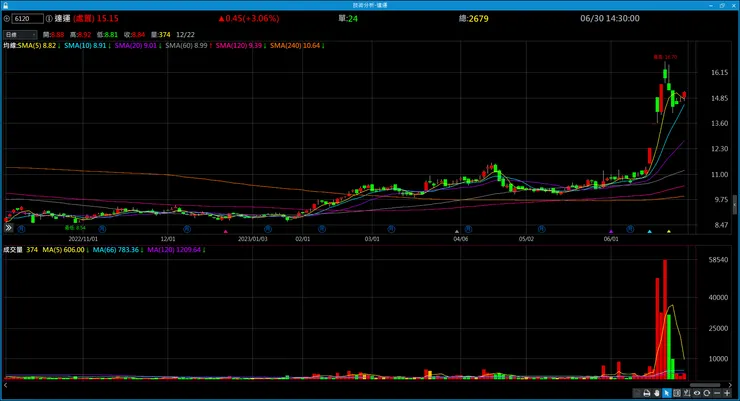Click the MA(120) 1209.64 volume average label

click(x=176, y=250)
